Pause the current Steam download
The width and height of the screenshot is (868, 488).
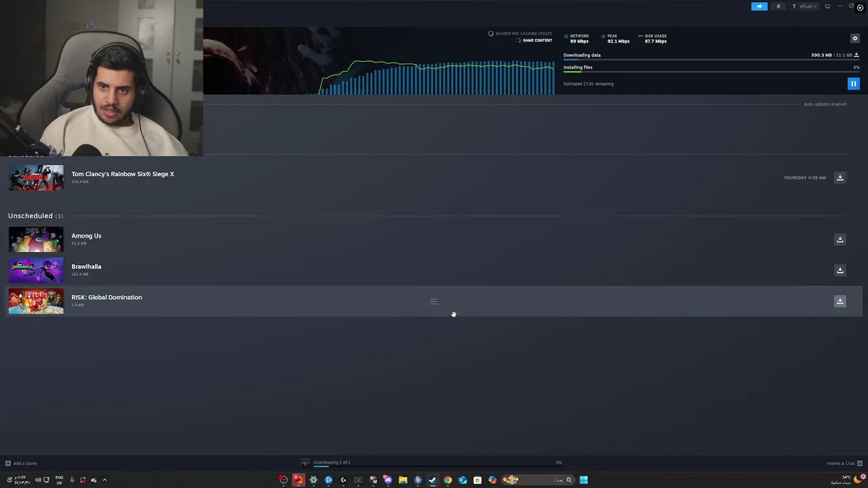[853, 84]
